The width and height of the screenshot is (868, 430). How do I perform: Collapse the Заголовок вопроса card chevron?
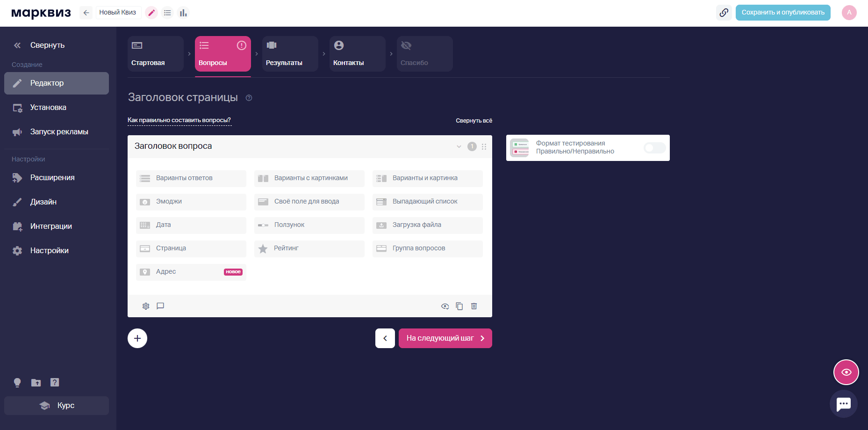[x=459, y=146]
